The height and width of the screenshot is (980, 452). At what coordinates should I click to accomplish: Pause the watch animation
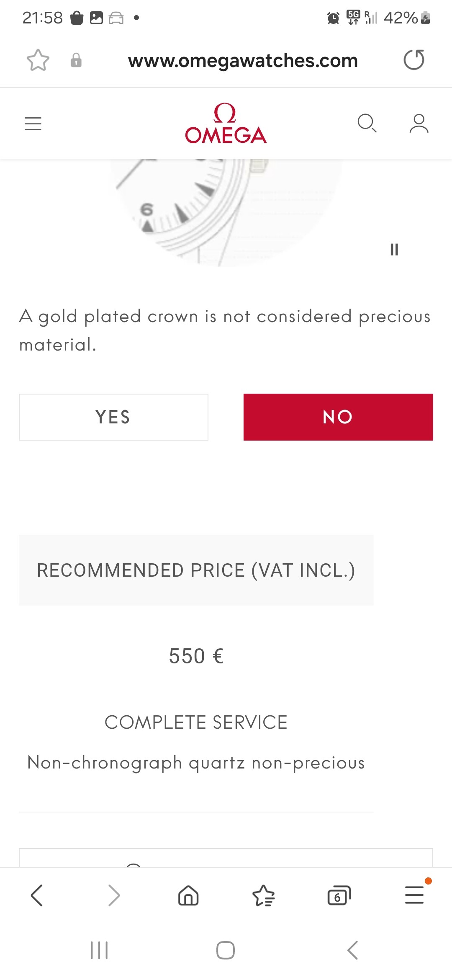click(x=394, y=250)
